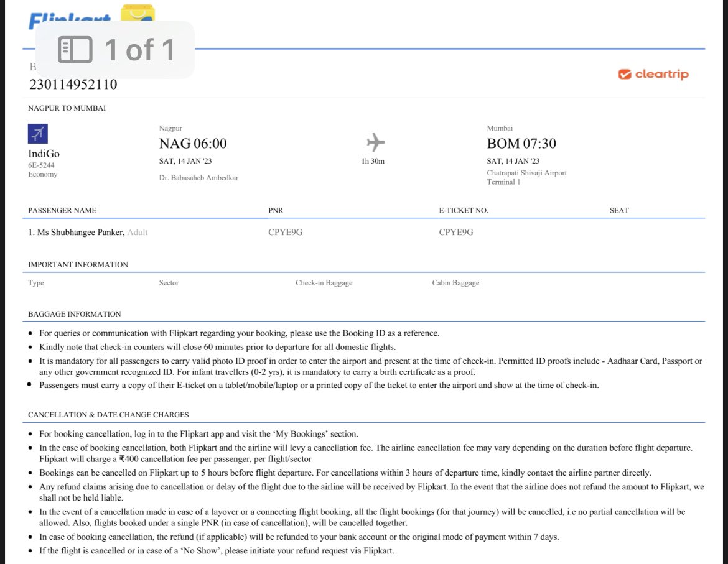Click the 'E-TICKET NO.' column header
Screen dimensions: 728x564
coord(464,210)
